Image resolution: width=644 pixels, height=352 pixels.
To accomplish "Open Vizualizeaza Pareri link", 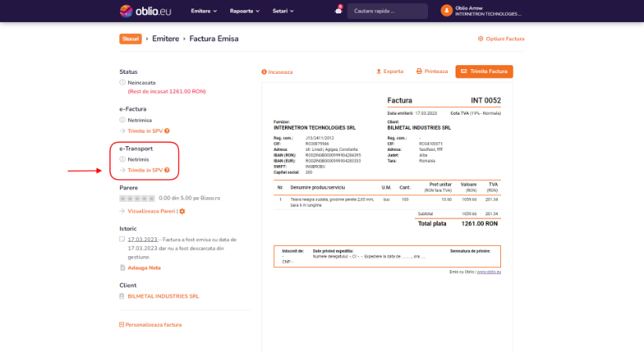I will (151, 211).
